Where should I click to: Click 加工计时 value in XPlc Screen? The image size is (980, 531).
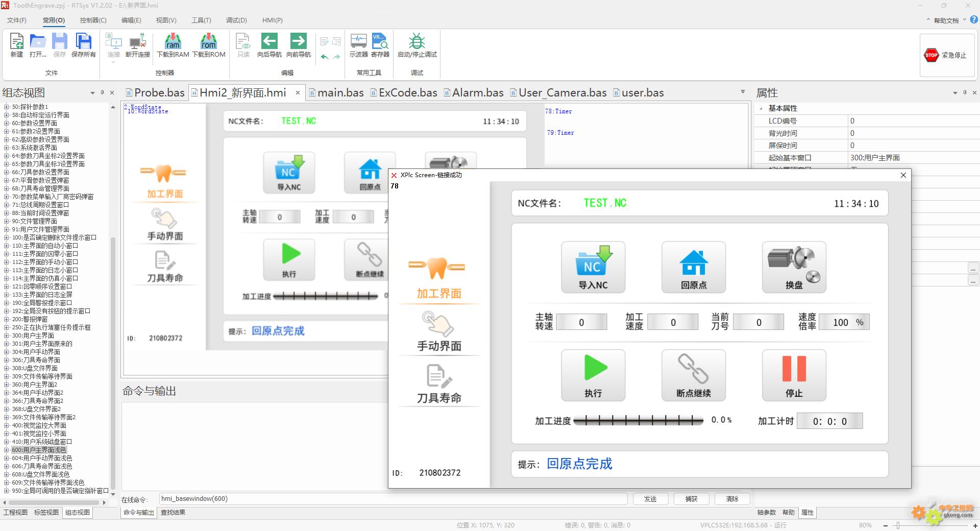829,421
